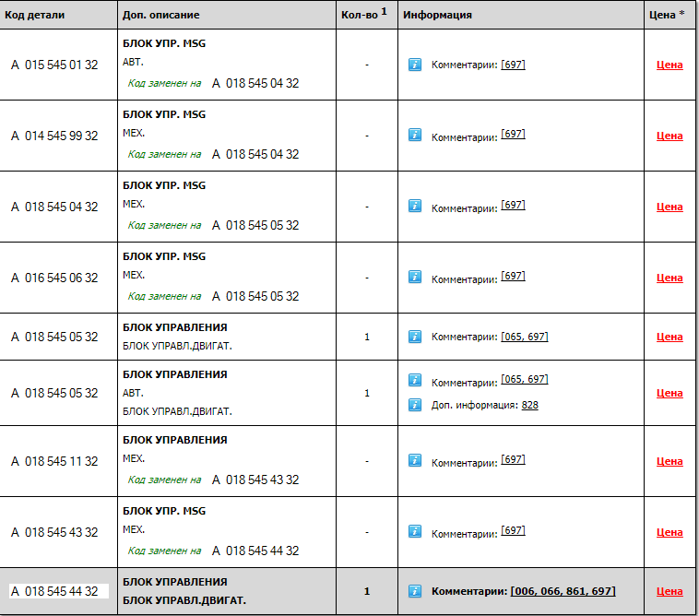
Task: Open comment link [006, 066, 861, 697]
Action: coord(563,591)
